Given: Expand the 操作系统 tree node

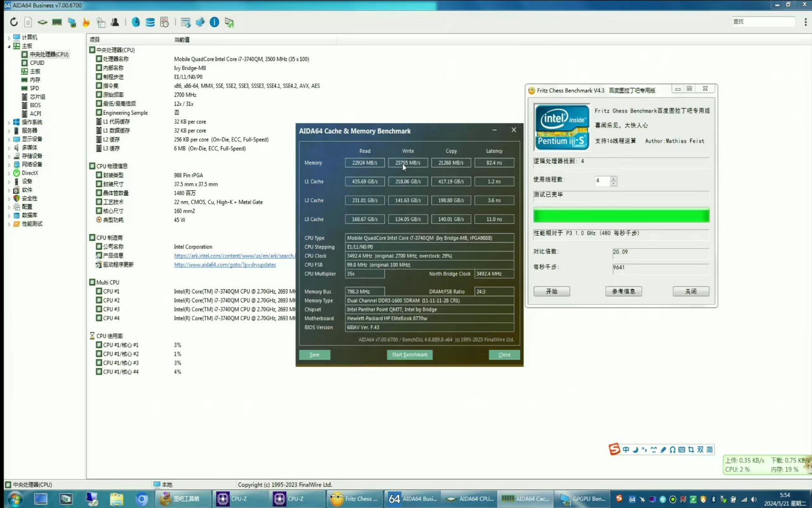Looking at the screenshot, I should coord(9,122).
